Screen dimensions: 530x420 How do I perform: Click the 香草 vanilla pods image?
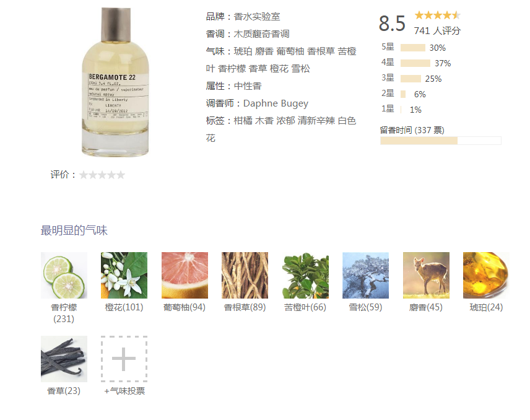point(64,359)
